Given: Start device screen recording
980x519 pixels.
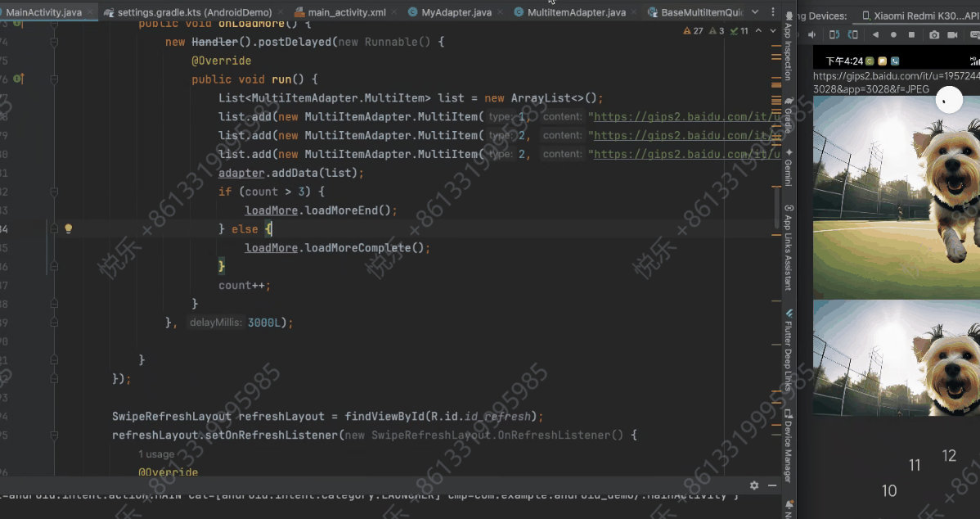Looking at the screenshot, I should [x=952, y=35].
